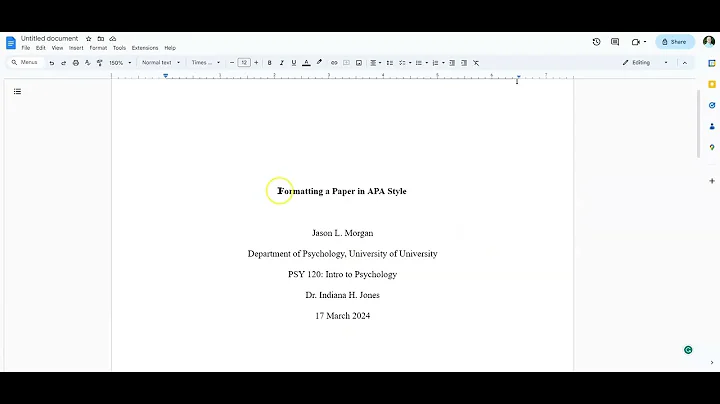Rename the Untitled document title
The height and width of the screenshot is (404, 720).
(50, 39)
